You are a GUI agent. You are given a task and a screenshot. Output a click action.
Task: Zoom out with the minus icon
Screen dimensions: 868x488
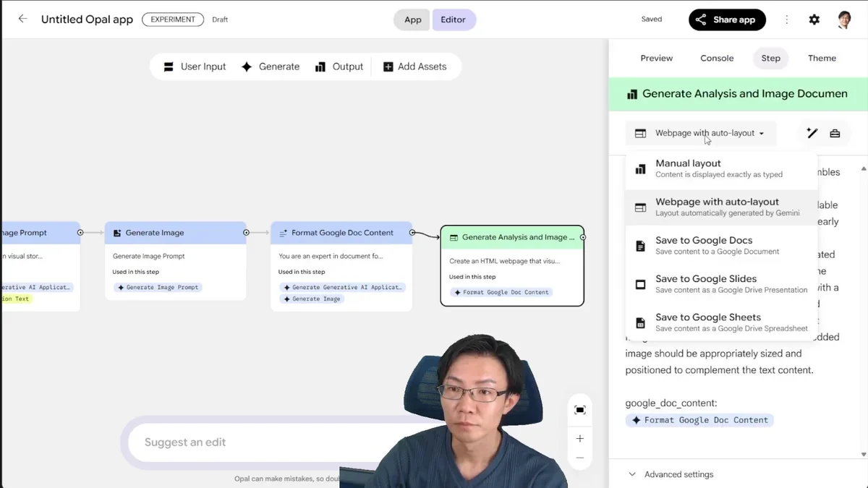coord(580,458)
